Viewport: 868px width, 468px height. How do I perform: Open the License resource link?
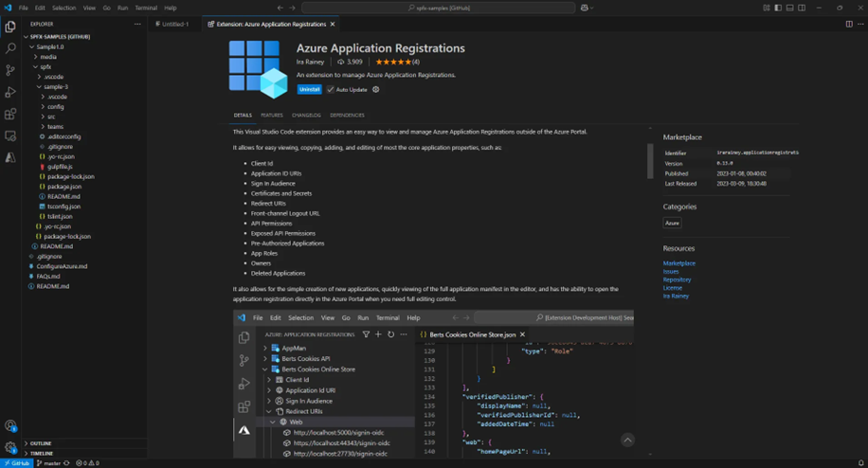[x=673, y=288]
